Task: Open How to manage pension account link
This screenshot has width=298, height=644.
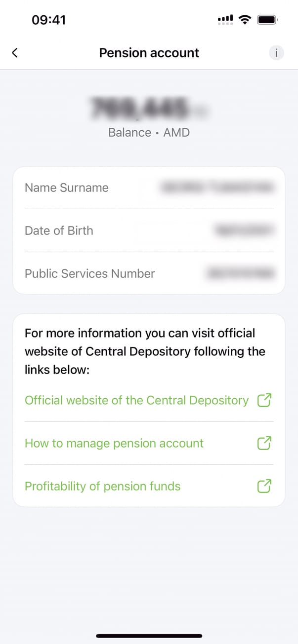Action: coord(114,443)
